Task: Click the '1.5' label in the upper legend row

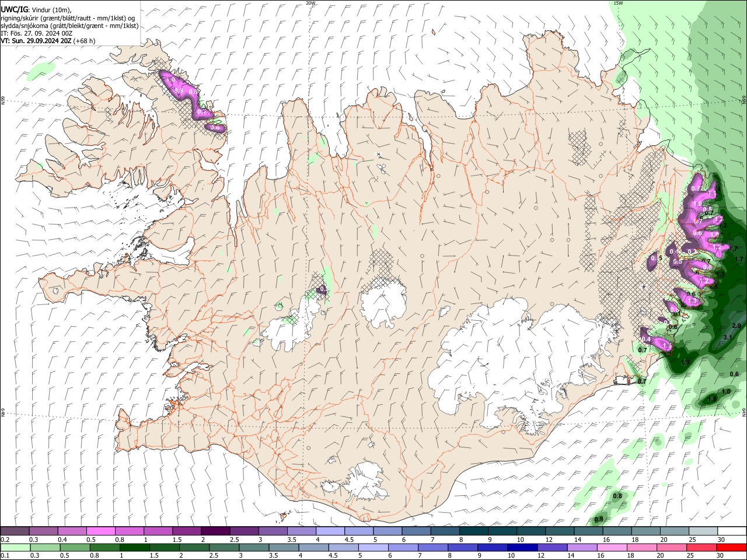Action: coord(177,540)
